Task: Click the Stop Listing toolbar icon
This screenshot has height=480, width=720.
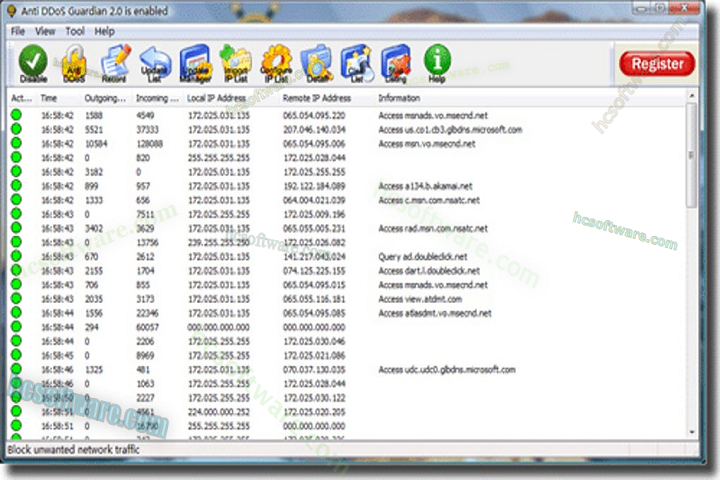Action: (396, 63)
